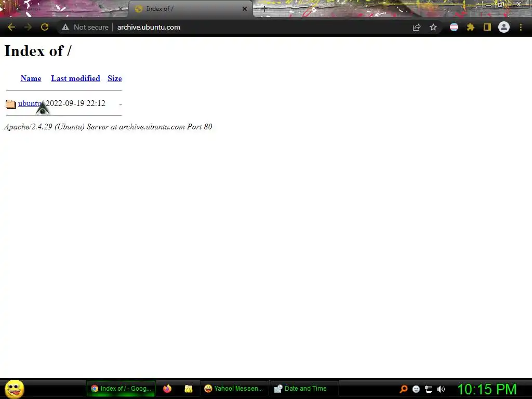Click the striped round extension icon
The width and height of the screenshot is (532, 399).
(x=454, y=27)
